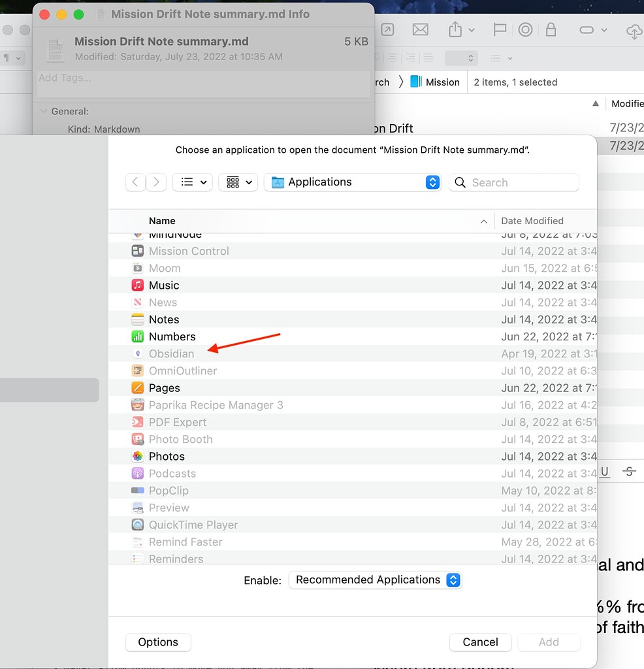This screenshot has height=669, width=644.
Task: Open the Recommended Applications dropdown
Action: (375, 579)
